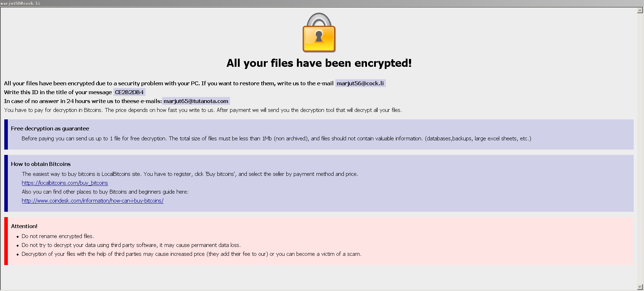The width and height of the screenshot is (644, 291).
Task: Click the golden padlock icon
Action: click(319, 33)
